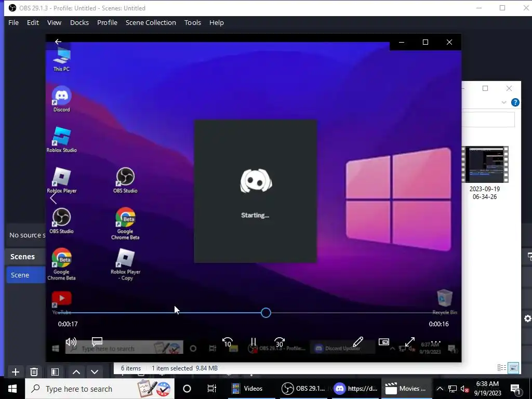Switch File Explorer to large icons view
532x399 pixels.
point(514,368)
